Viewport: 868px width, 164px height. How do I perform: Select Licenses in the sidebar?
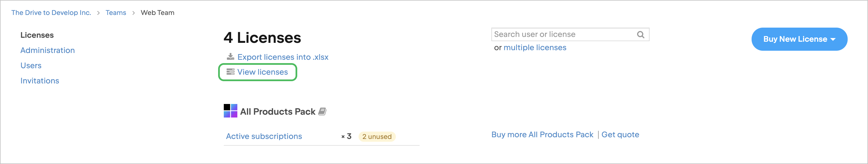tap(37, 35)
